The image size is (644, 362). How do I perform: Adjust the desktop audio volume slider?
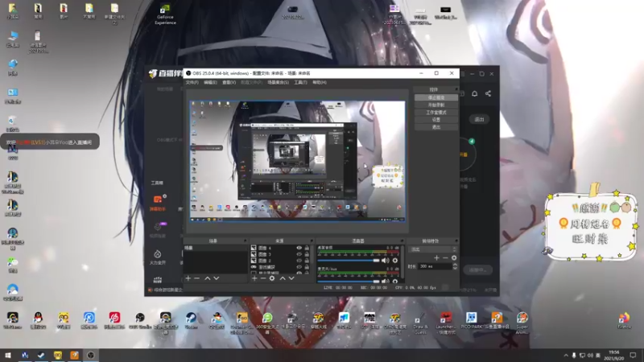click(349, 261)
